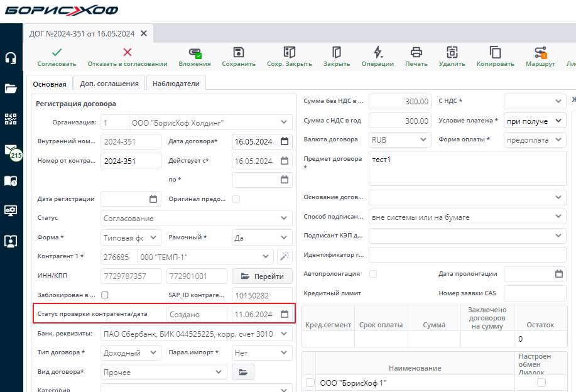This screenshot has height=392, width=576.
Task: Click the magic wand next to Контрагент 1
Action: [x=285, y=256]
